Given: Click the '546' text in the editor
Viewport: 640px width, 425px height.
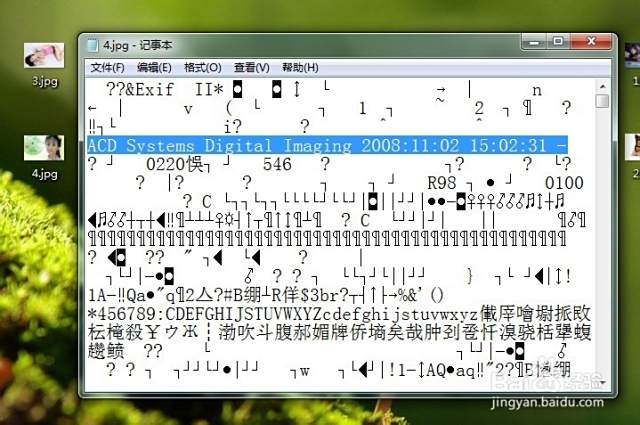Looking at the screenshot, I should pyautogui.click(x=277, y=165).
